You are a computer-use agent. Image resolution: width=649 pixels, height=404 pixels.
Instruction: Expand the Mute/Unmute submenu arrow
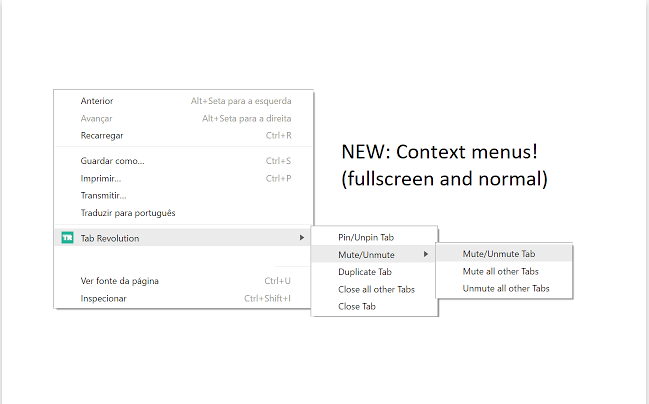coord(425,254)
